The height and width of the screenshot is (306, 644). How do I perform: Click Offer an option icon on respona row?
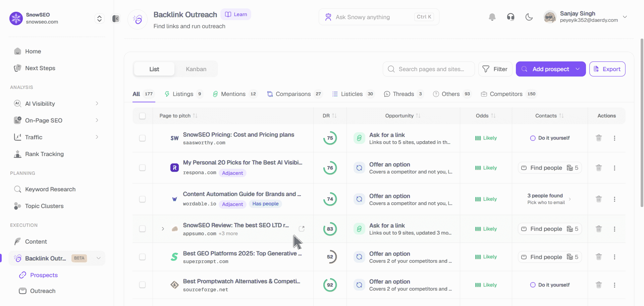[x=359, y=168]
